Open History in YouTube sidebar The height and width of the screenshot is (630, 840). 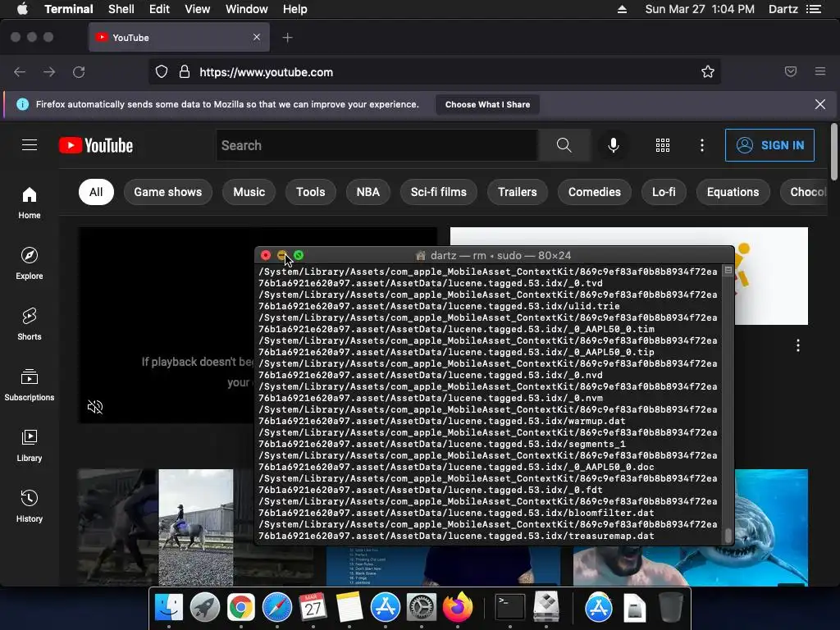pos(30,506)
